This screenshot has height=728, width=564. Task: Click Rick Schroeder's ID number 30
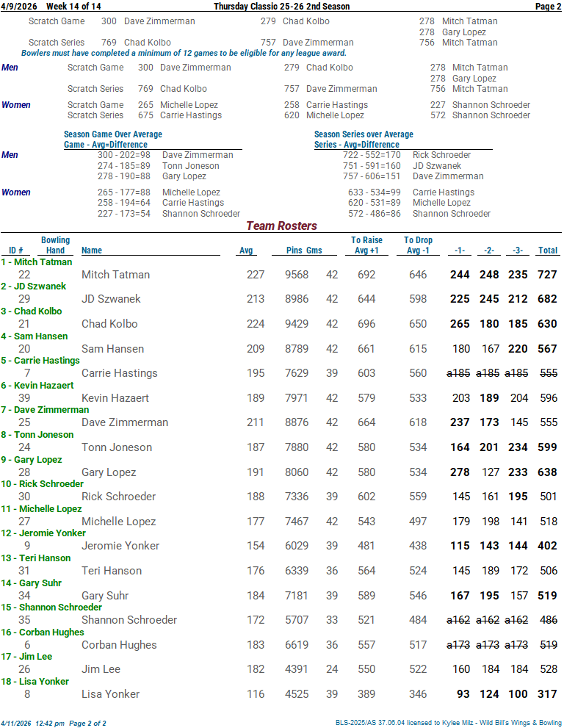coord(24,497)
